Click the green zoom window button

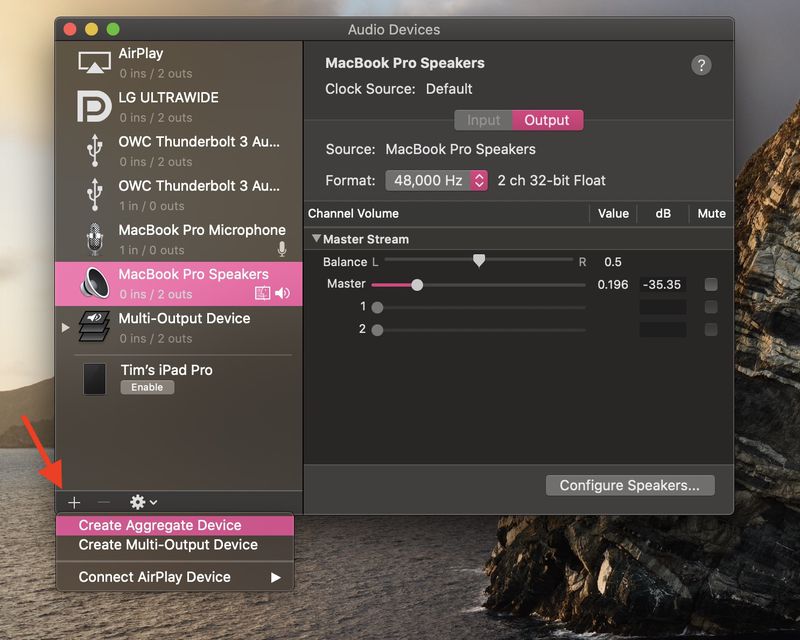coord(113,29)
